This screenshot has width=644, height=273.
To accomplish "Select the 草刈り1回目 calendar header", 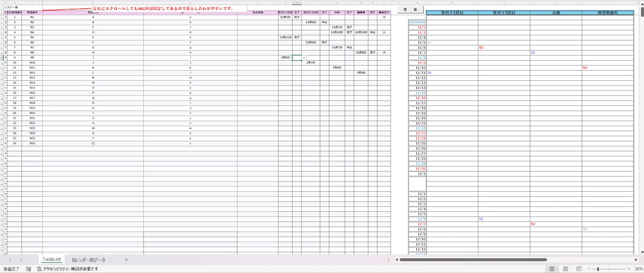I will tap(452, 12).
